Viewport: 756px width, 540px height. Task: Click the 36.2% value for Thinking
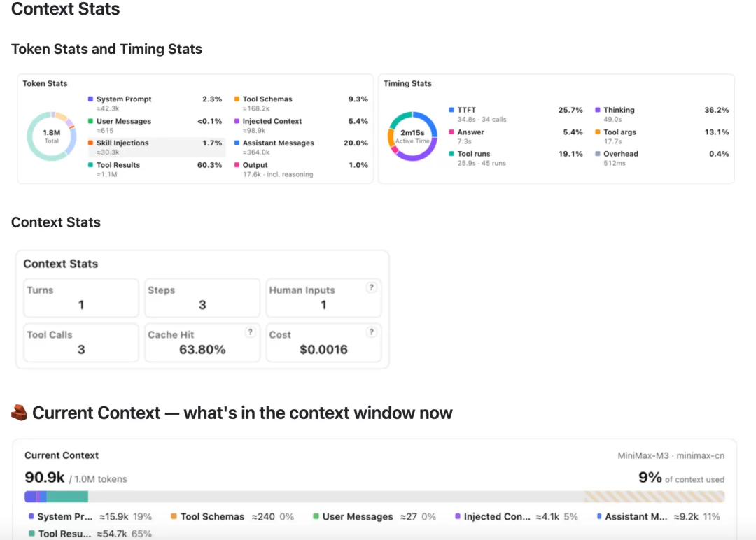click(x=717, y=110)
